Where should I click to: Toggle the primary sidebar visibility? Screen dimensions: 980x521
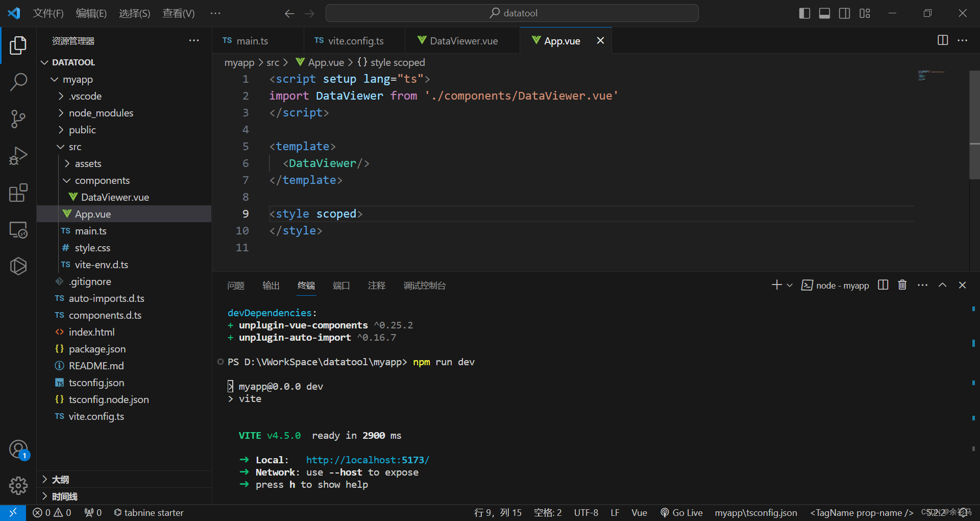tap(804, 13)
